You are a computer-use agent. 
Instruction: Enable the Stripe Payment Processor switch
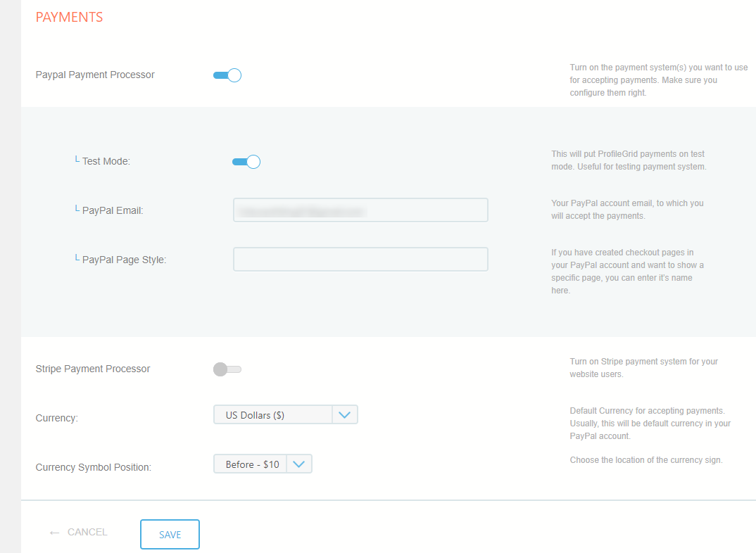[227, 369]
